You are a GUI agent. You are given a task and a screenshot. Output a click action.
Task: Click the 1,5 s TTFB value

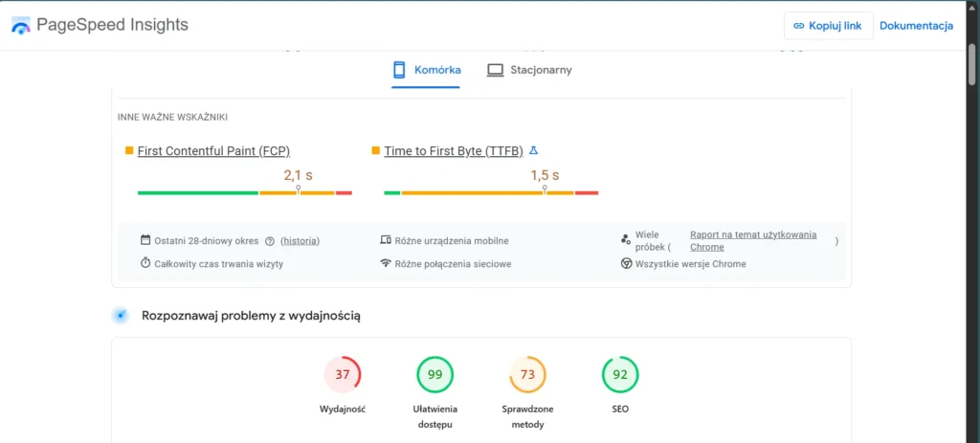(x=545, y=176)
